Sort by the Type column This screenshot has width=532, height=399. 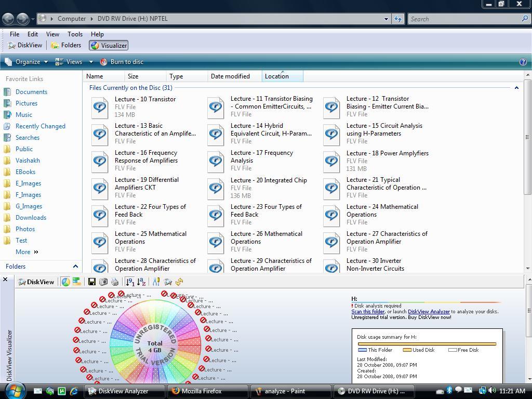(187, 76)
